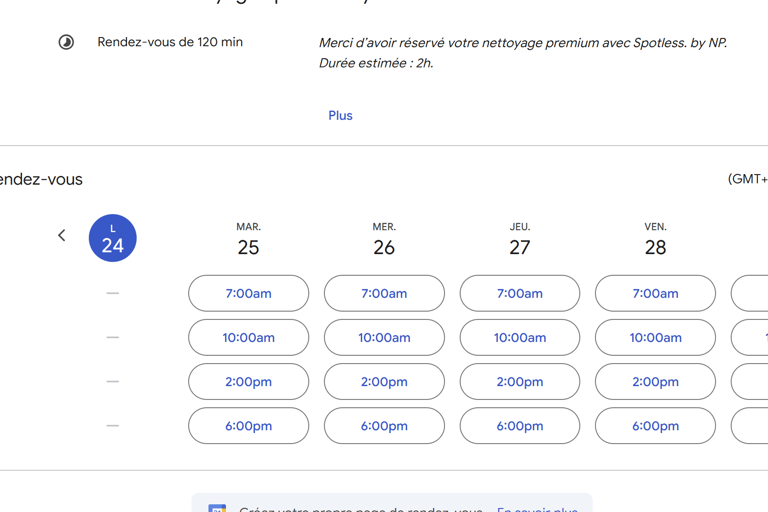
Task: Select Friday 28 date header
Action: (x=655, y=240)
